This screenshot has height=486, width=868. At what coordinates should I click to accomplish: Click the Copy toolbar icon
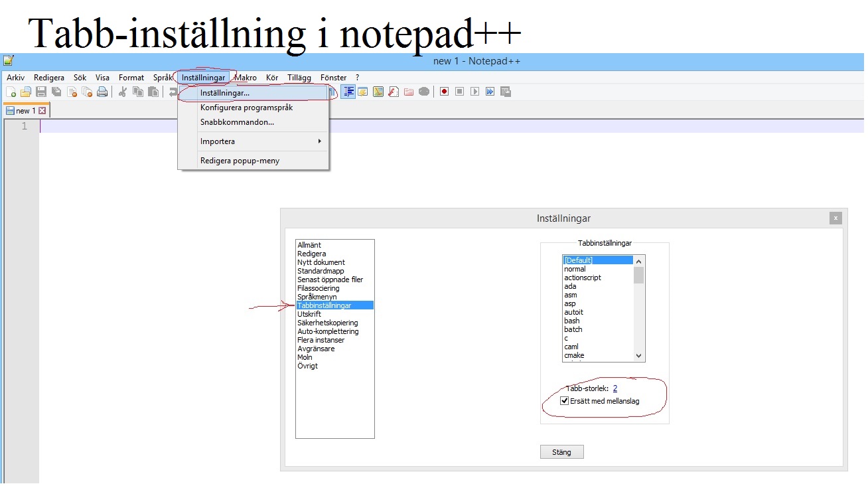[x=138, y=92]
